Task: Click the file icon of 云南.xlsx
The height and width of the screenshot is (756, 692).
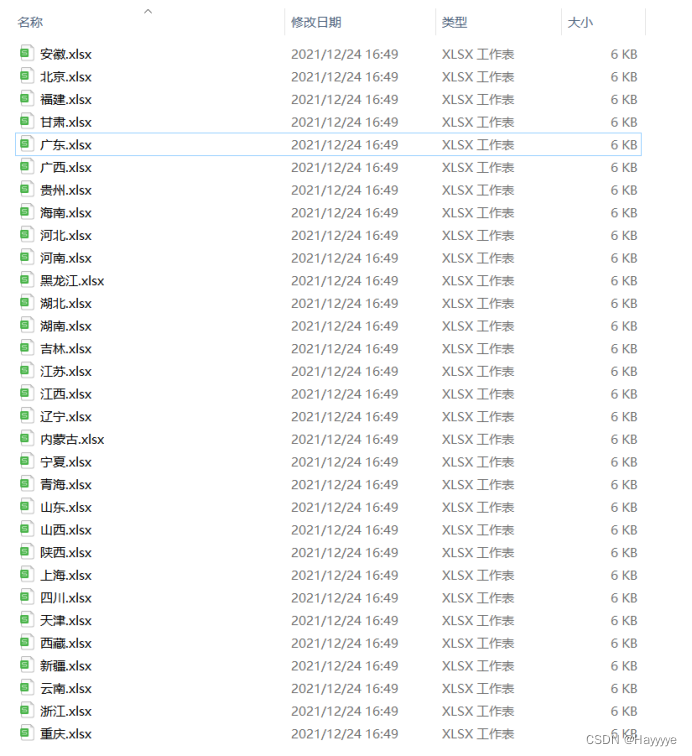Action: [27, 688]
